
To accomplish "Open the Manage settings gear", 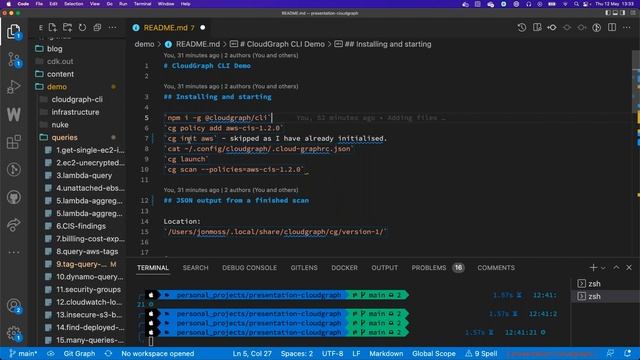I will tap(13, 333).
